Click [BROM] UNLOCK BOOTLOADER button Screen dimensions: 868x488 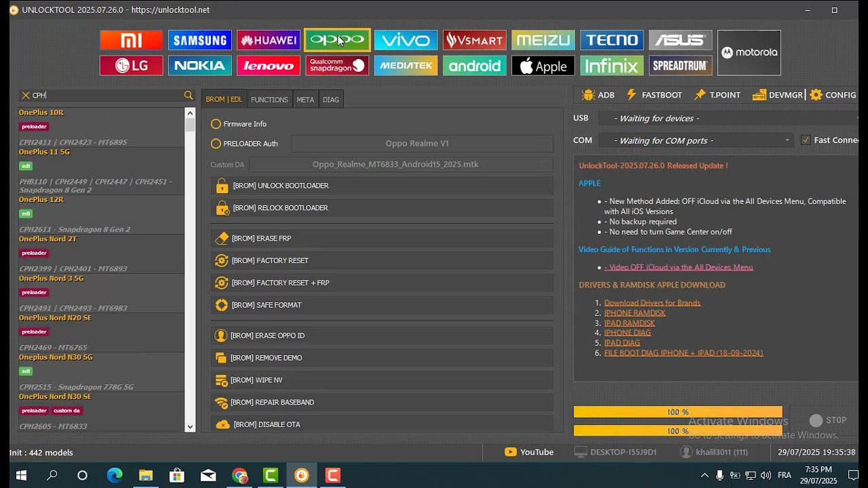(x=382, y=186)
